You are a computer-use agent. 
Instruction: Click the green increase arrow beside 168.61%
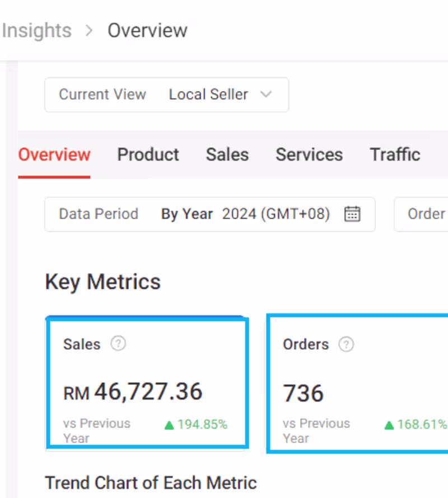(x=388, y=425)
